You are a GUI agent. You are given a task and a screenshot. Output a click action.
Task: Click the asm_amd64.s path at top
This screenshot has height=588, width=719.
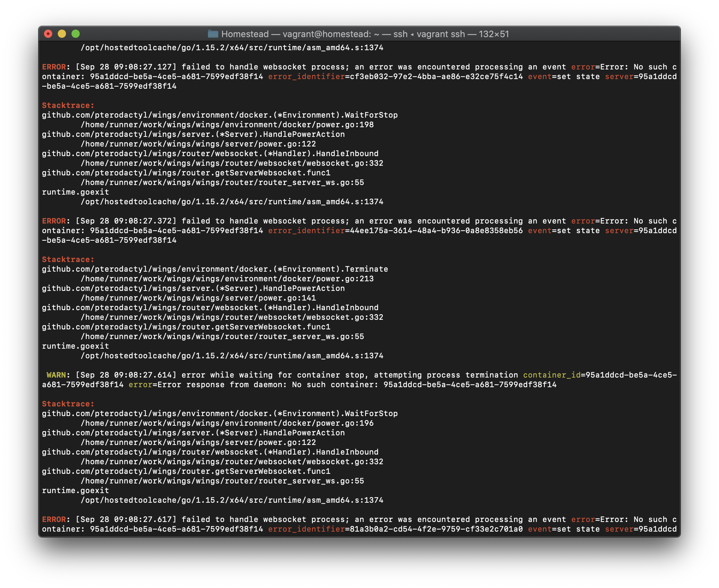(232, 47)
